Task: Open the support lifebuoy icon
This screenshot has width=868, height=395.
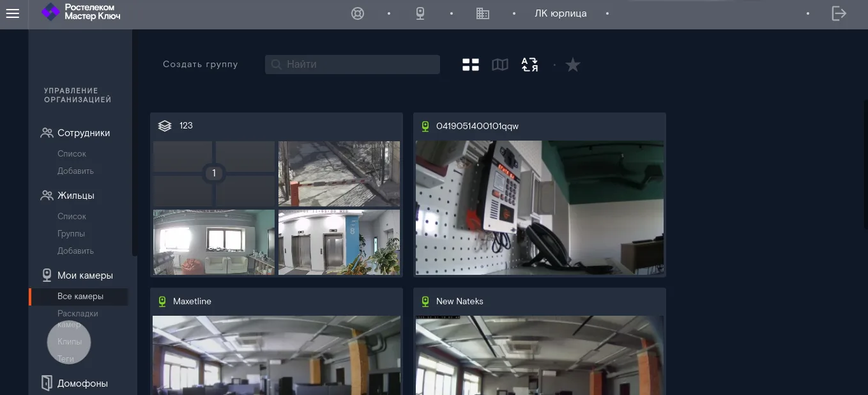Action: [358, 13]
